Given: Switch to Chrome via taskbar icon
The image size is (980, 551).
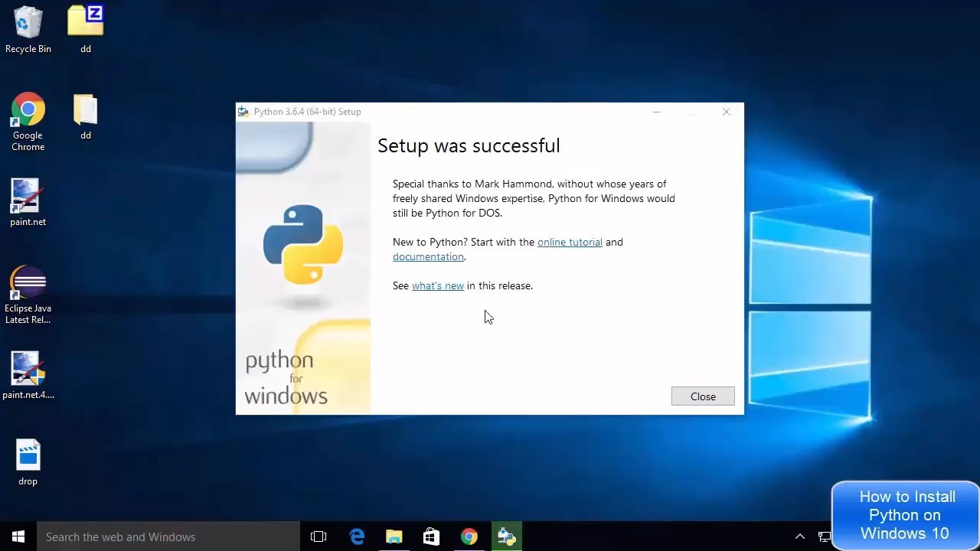Looking at the screenshot, I should click(469, 536).
